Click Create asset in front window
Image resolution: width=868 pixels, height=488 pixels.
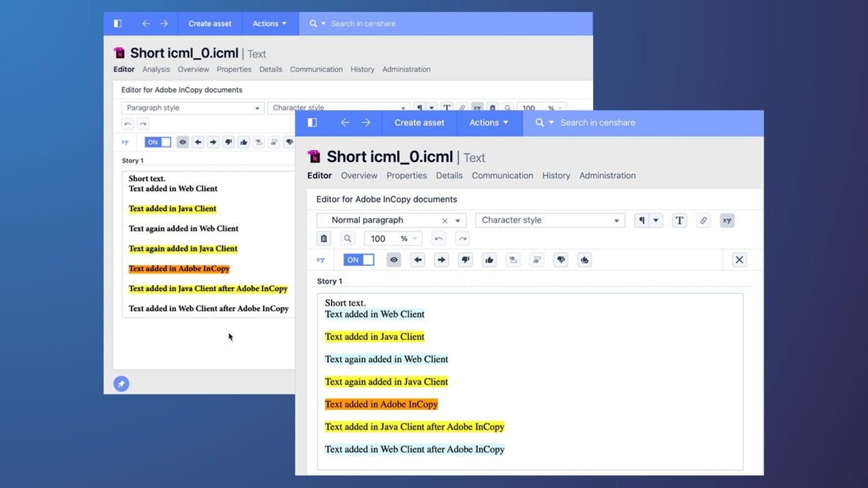[x=419, y=122]
